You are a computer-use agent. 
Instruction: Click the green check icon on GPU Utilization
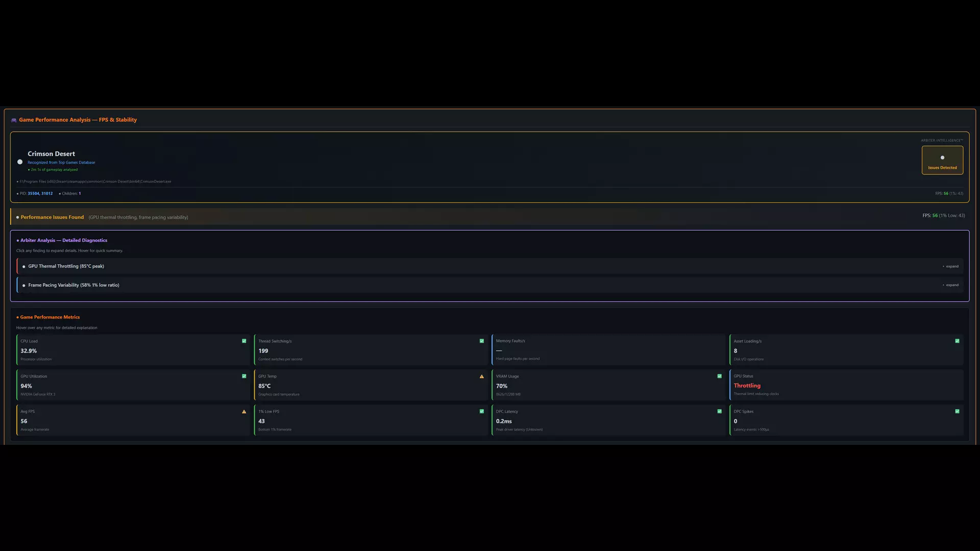tap(244, 376)
